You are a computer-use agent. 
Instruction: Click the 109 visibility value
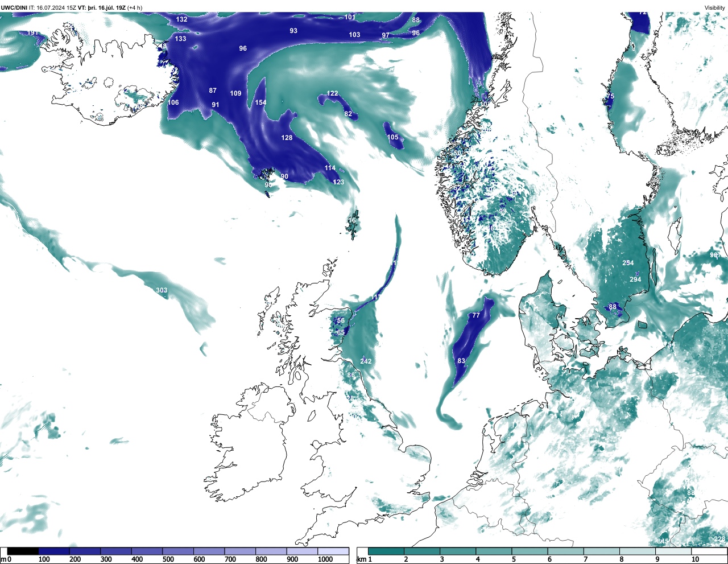[235, 93]
